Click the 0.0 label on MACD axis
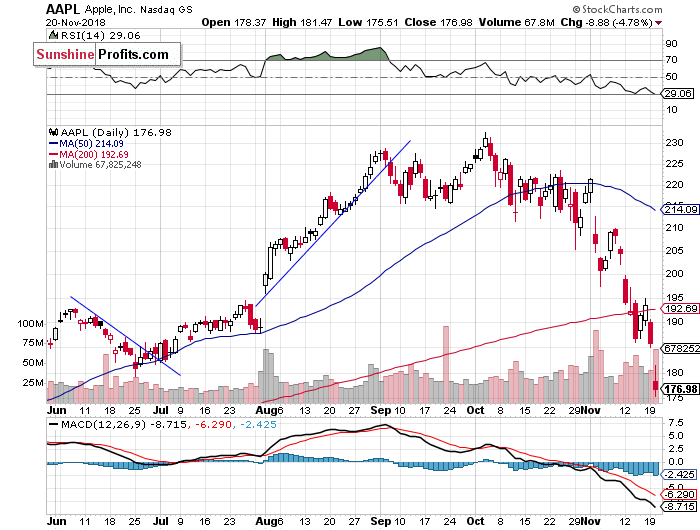The width and height of the screenshot is (700, 530). [x=674, y=461]
